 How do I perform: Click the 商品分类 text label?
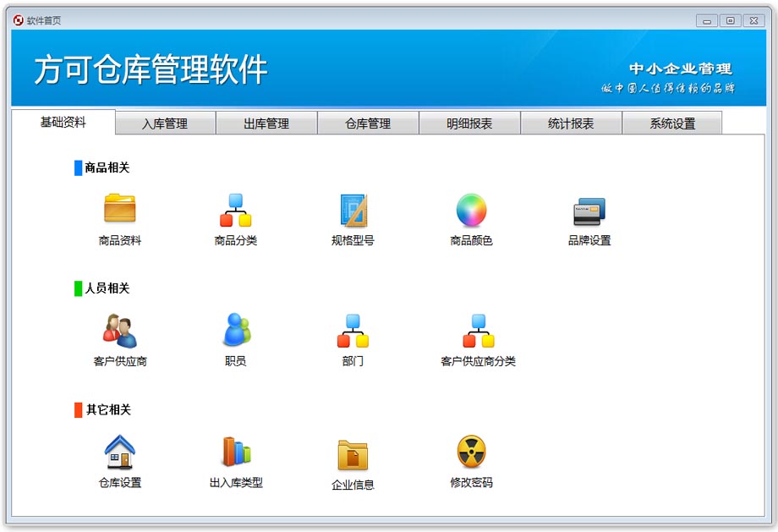pyautogui.click(x=236, y=241)
